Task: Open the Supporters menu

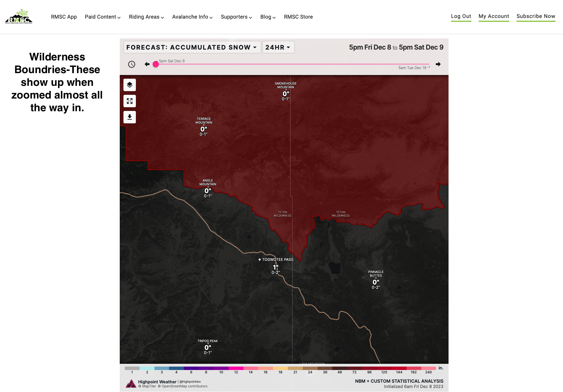Action: tap(236, 17)
